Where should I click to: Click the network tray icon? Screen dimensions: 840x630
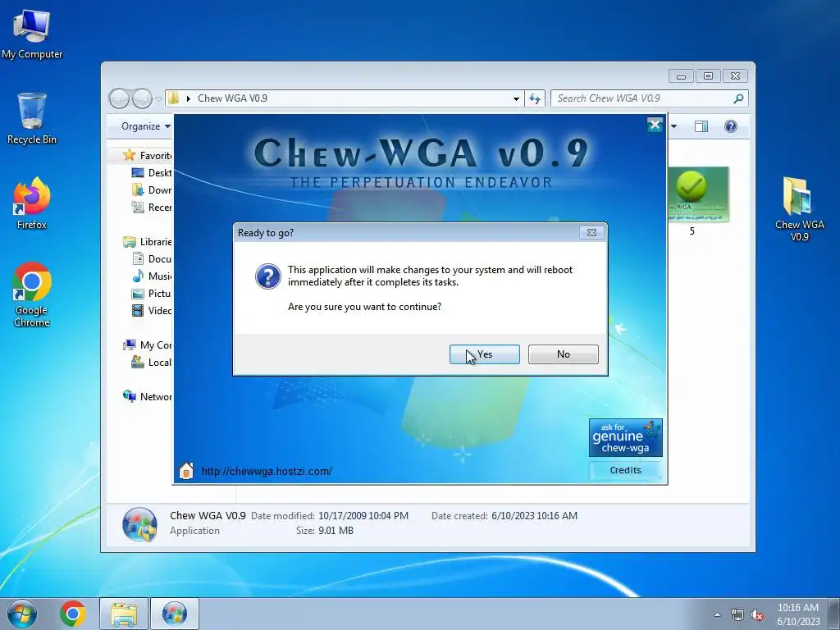point(737,614)
